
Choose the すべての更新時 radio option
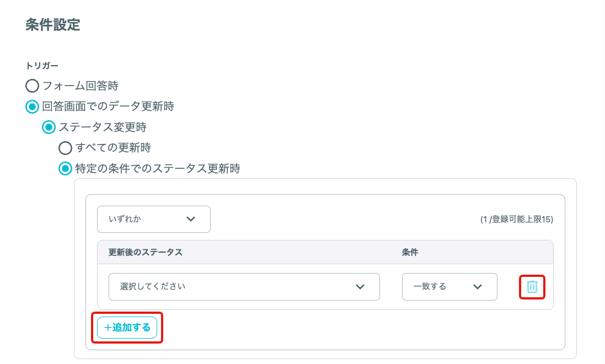[65, 148]
